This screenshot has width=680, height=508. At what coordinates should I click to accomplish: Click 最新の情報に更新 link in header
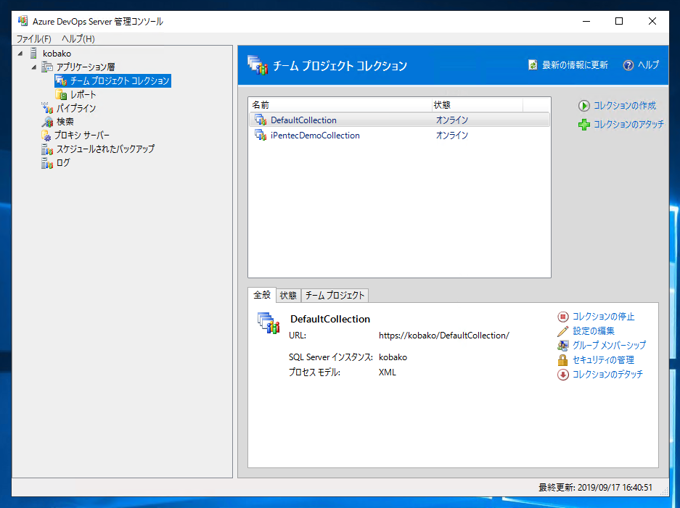(x=575, y=65)
